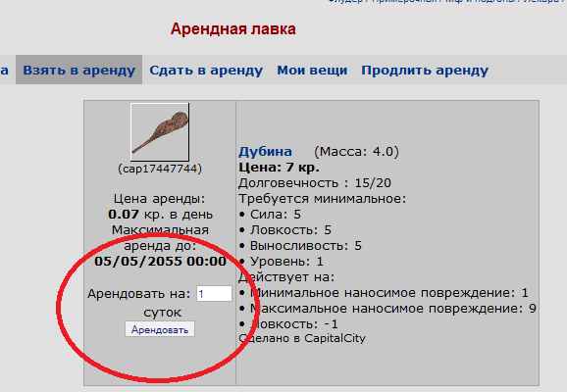Screen dimensions: 567x392
Task: Select the text Масса: 4.0
Action: [x=356, y=151]
